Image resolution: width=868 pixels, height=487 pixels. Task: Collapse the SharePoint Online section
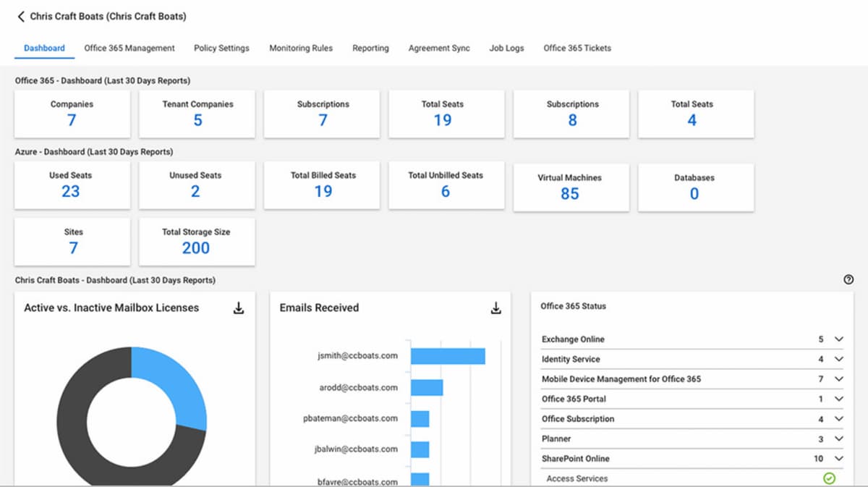[x=838, y=459]
